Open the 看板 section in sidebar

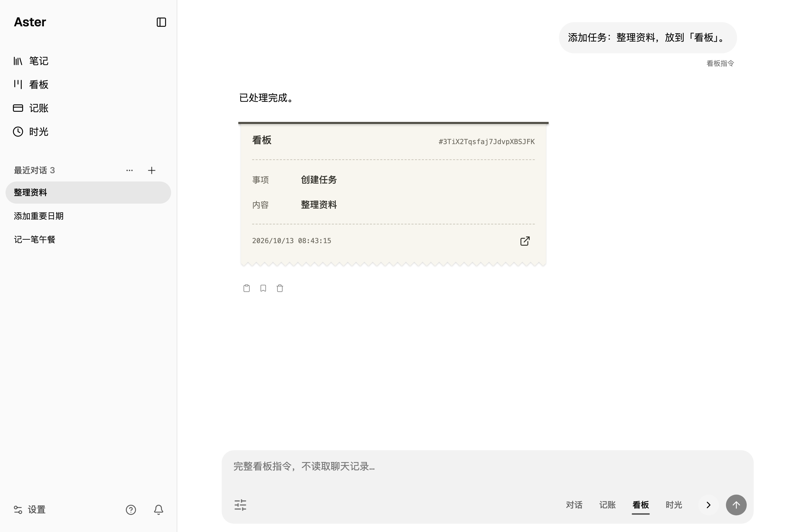point(31,85)
